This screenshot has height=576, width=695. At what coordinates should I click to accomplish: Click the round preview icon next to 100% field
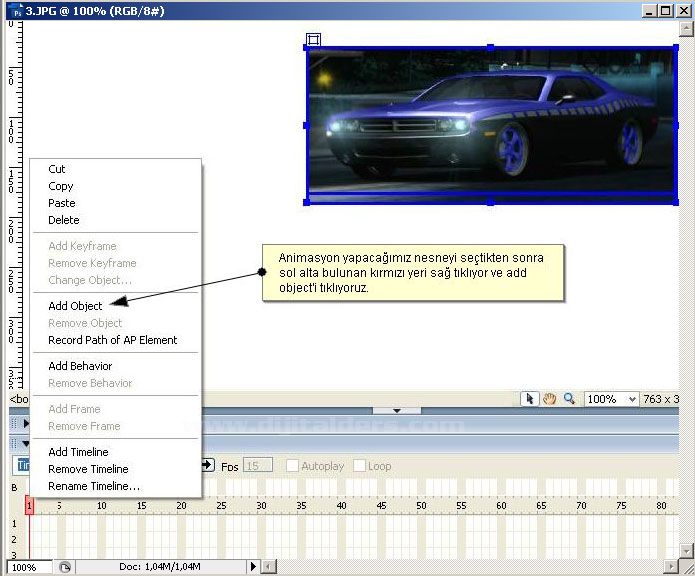coord(65,567)
